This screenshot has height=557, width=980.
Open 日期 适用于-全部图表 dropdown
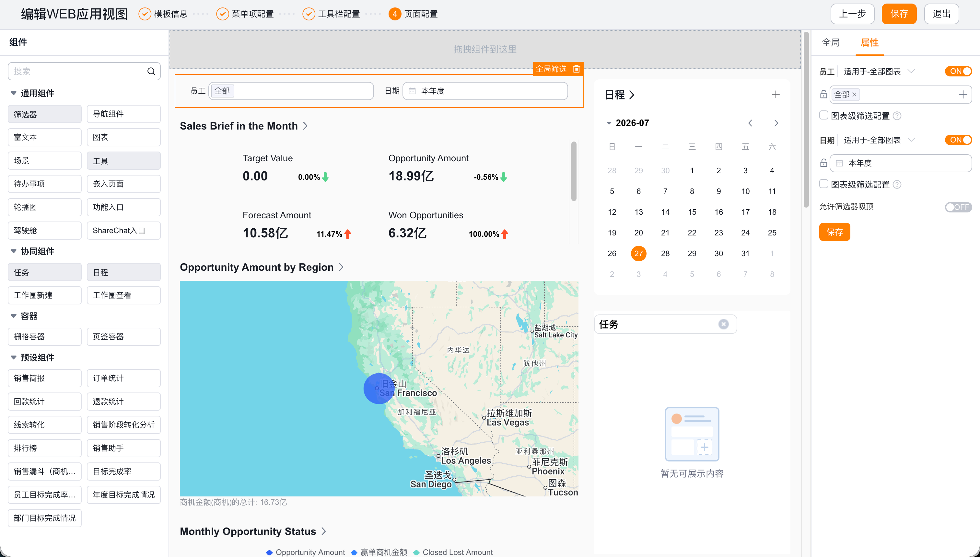click(879, 141)
